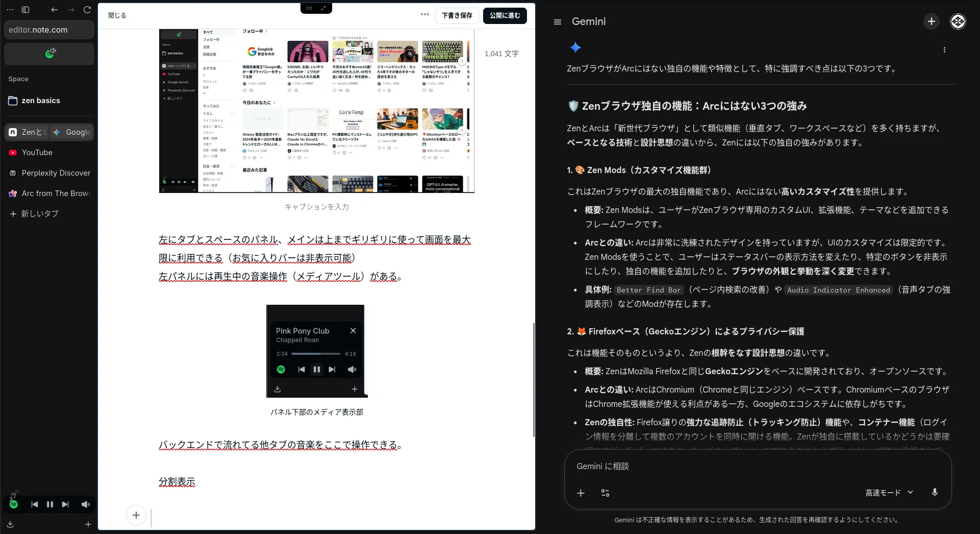Focus Spotify from the sidebar media controller
Screen dimensions: 980x534
[14, 504]
